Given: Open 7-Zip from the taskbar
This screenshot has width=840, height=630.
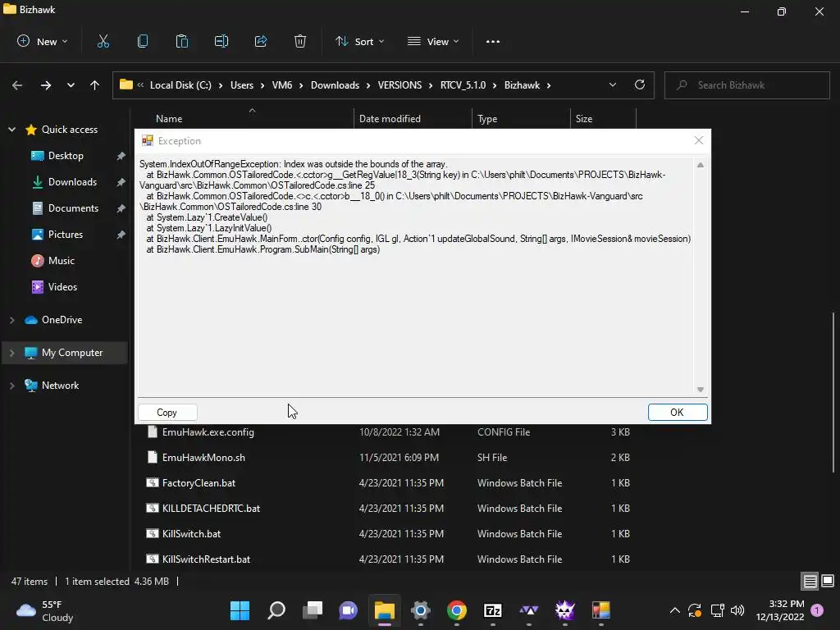Looking at the screenshot, I should (492, 610).
